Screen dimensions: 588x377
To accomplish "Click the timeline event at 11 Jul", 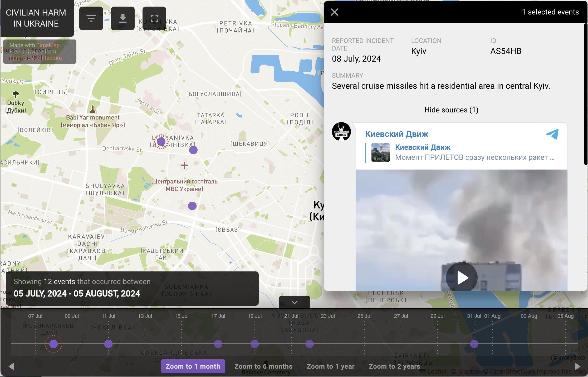I will coord(108,344).
